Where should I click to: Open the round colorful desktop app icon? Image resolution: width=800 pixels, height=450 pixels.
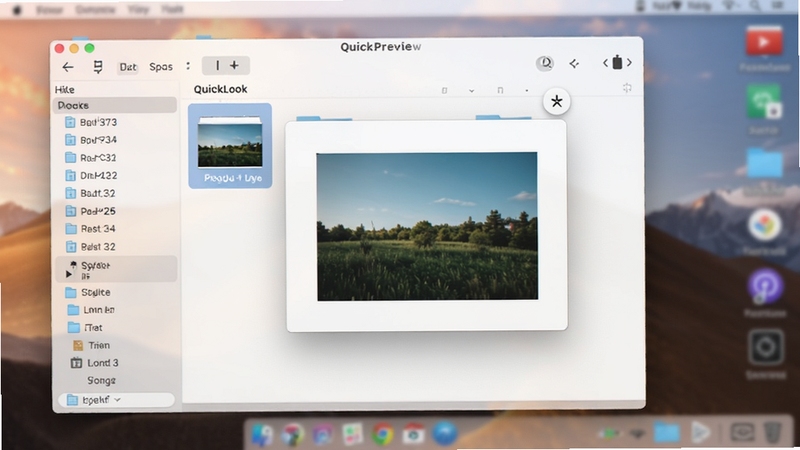(x=765, y=225)
